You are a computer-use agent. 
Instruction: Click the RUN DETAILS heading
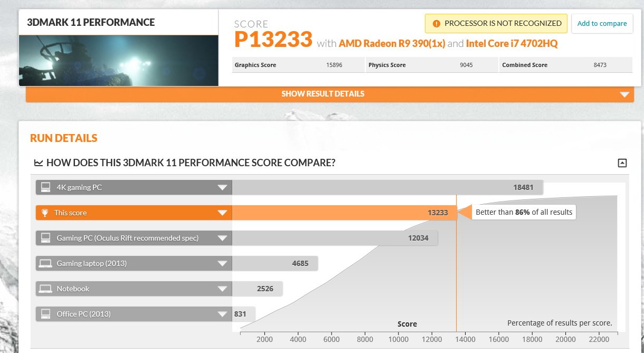click(x=64, y=138)
